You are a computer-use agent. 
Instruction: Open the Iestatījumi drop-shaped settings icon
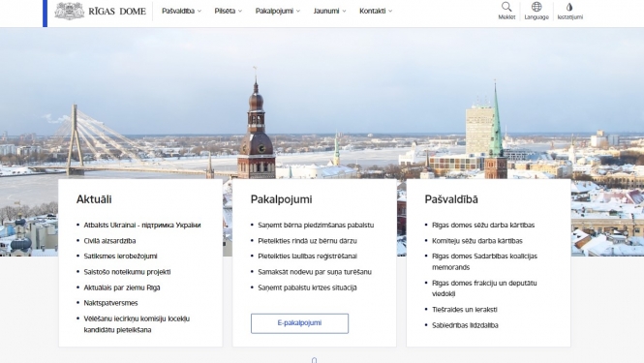[x=569, y=7]
